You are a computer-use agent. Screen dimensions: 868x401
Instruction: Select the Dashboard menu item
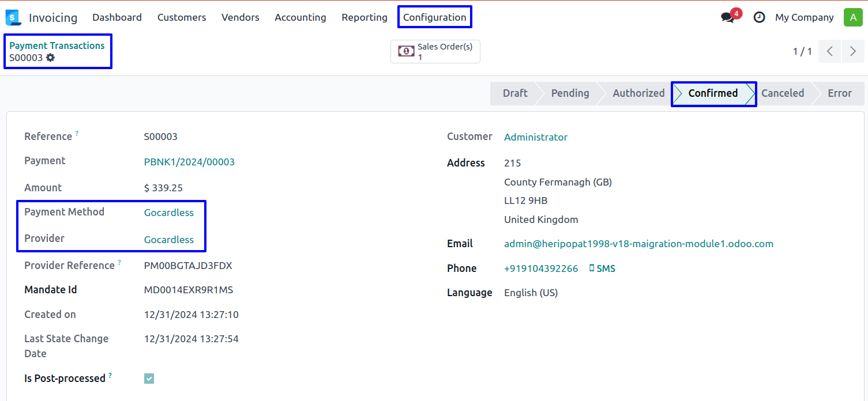(117, 17)
